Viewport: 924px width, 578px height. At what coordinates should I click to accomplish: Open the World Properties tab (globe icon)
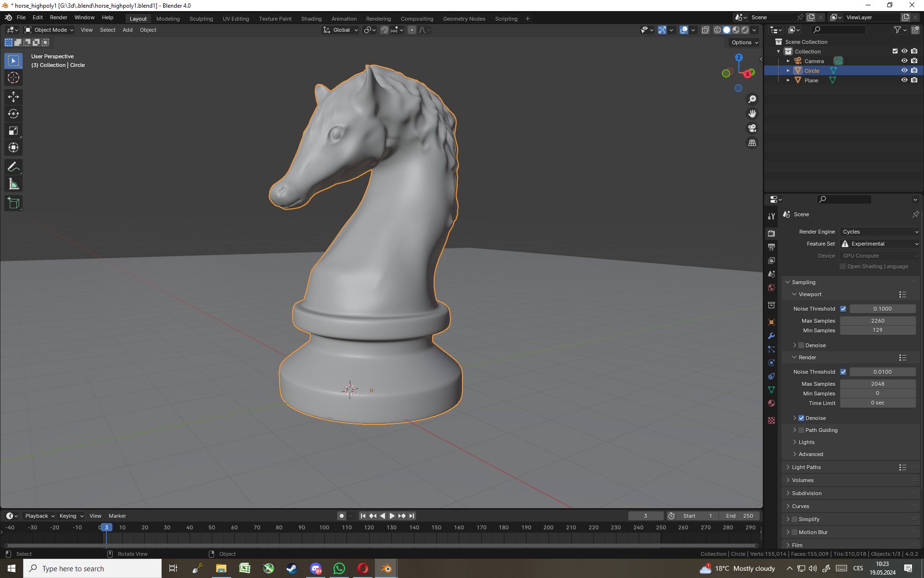[x=771, y=287]
